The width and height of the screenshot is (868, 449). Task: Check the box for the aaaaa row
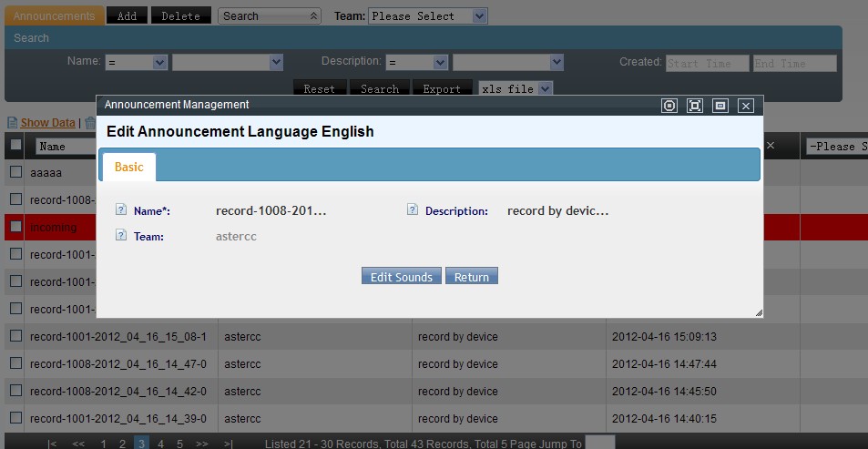pyautogui.click(x=15, y=172)
